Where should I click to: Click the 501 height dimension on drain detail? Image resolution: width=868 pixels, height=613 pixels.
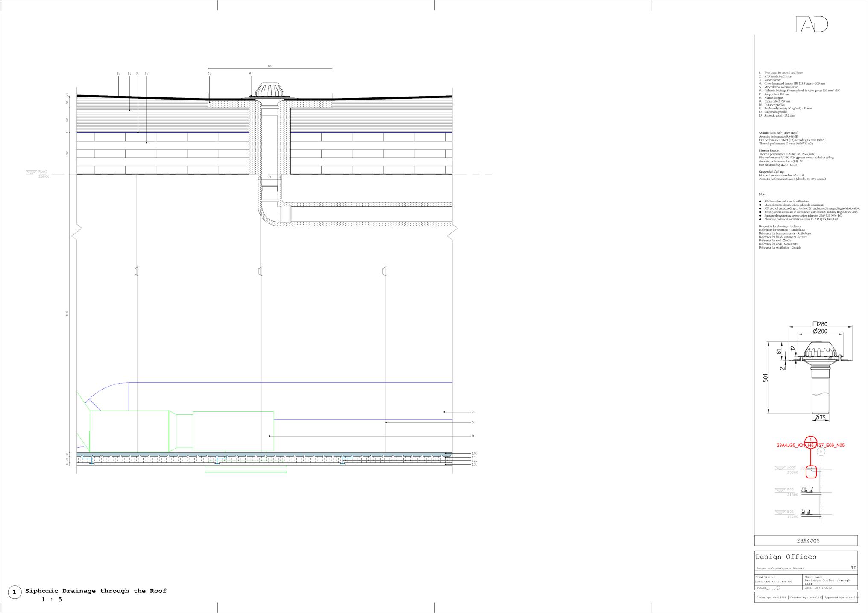coord(765,378)
